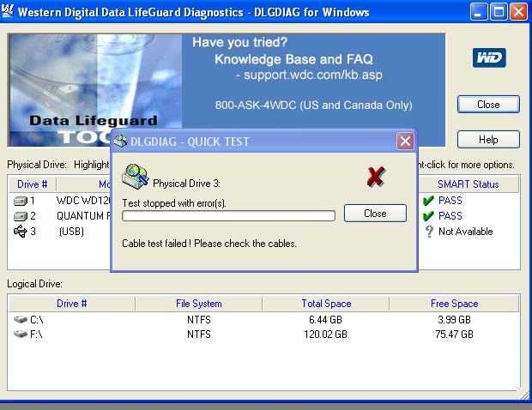Click the PASS status for drive 1
Image resolution: width=532 pixels, height=410 pixels.
tap(450, 201)
